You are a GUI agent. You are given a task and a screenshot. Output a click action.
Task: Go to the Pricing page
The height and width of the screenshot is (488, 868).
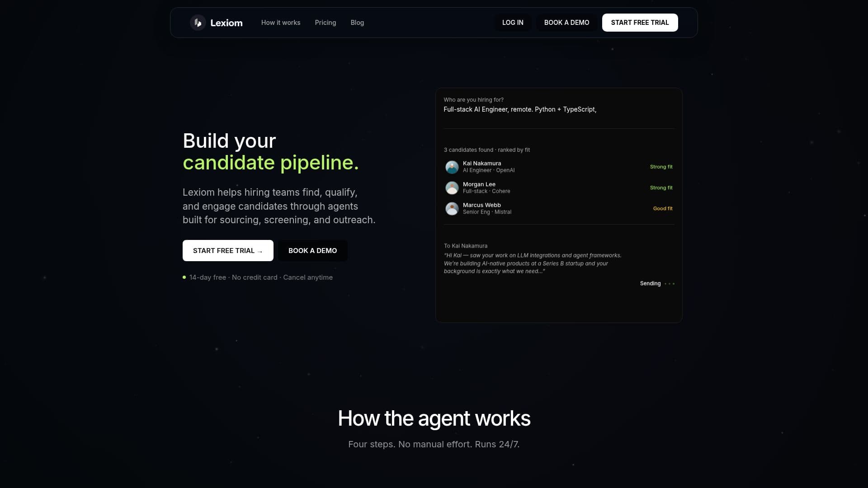(325, 23)
